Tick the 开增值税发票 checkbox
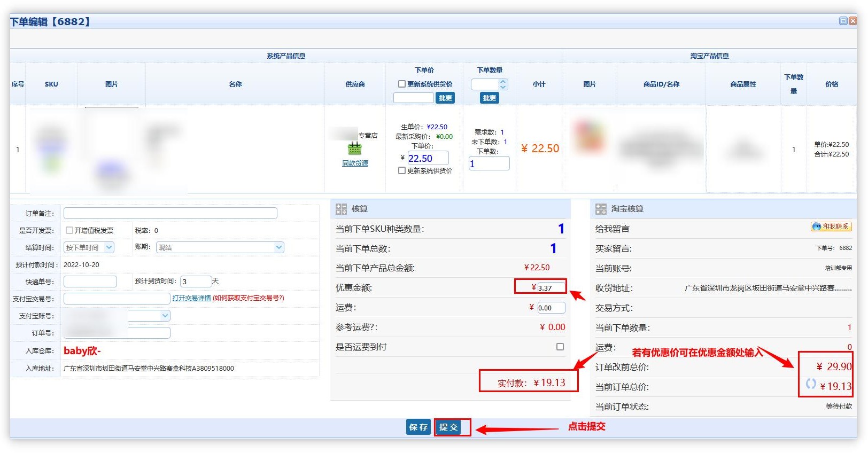 (x=69, y=230)
